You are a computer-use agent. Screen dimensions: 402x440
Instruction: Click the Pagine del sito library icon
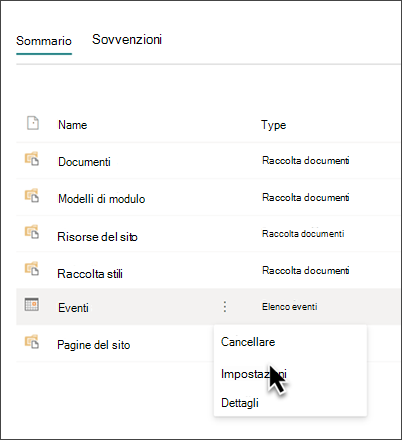(x=32, y=342)
